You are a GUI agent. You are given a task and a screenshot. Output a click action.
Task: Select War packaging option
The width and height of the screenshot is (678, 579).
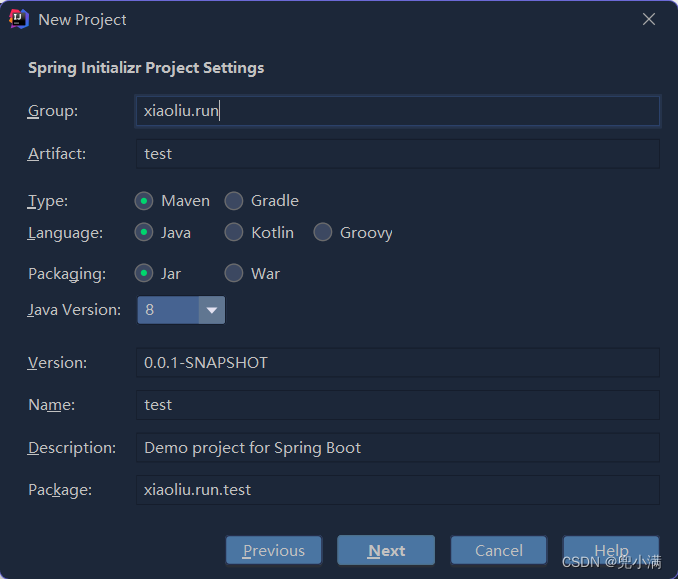pyautogui.click(x=233, y=273)
